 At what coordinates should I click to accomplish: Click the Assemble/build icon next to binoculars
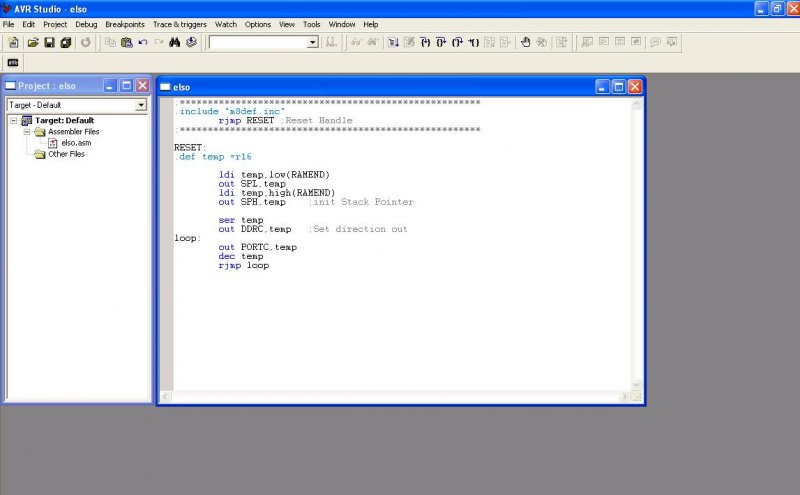pos(191,42)
